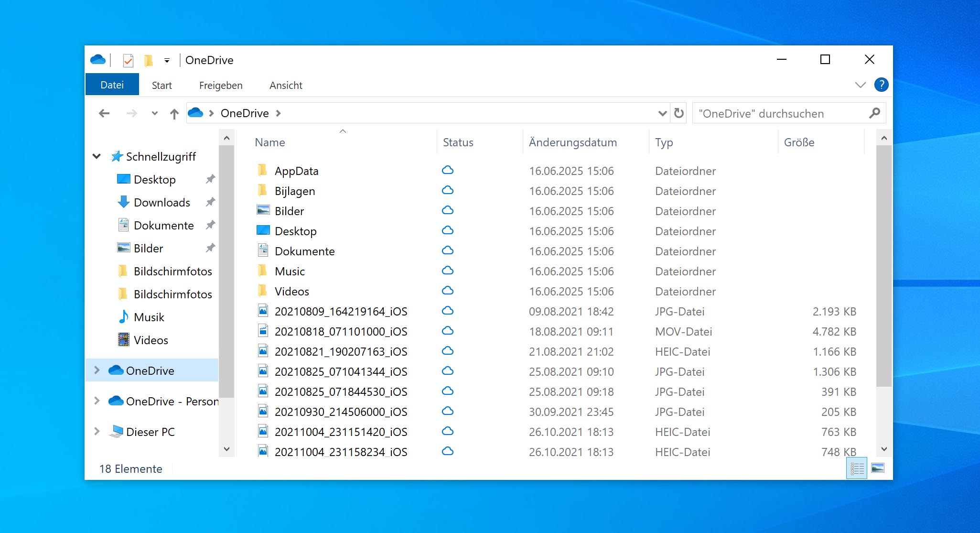Select Bilder in the Schnellzugriff sidebar
The width and height of the screenshot is (980, 533).
click(149, 248)
